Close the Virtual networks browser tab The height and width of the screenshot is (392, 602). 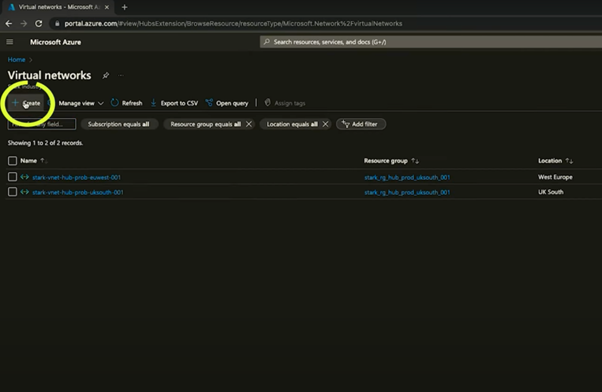(x=107, y=7)
